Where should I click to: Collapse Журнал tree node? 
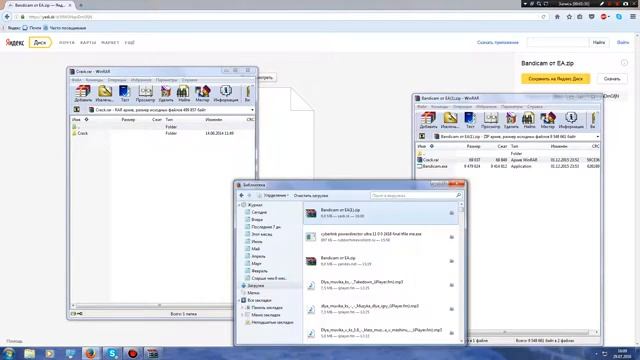240,205
